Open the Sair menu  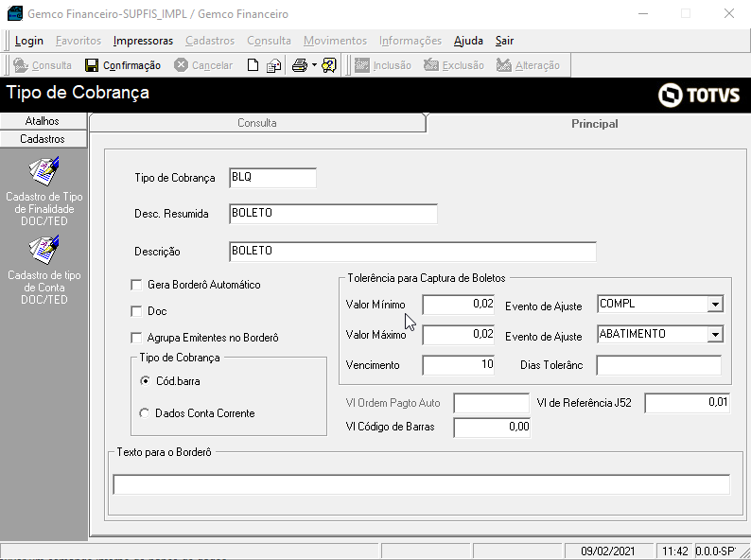[504, 41]
